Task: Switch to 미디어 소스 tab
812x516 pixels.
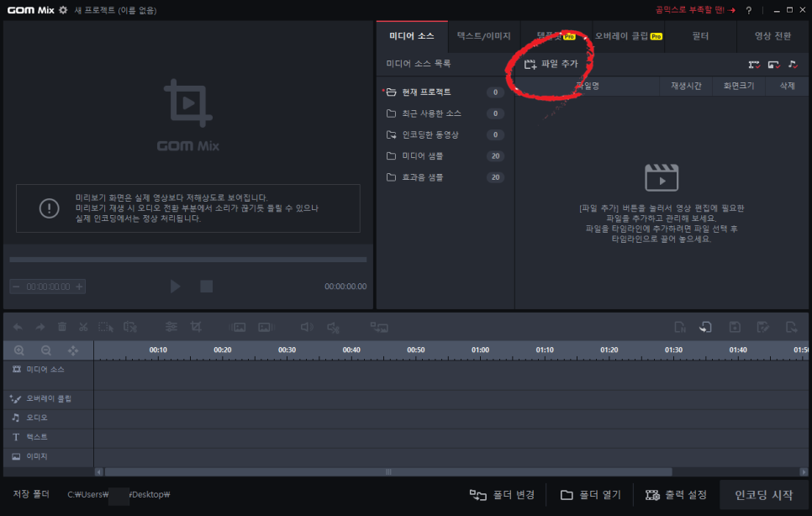Action: (x=412, y=36)
